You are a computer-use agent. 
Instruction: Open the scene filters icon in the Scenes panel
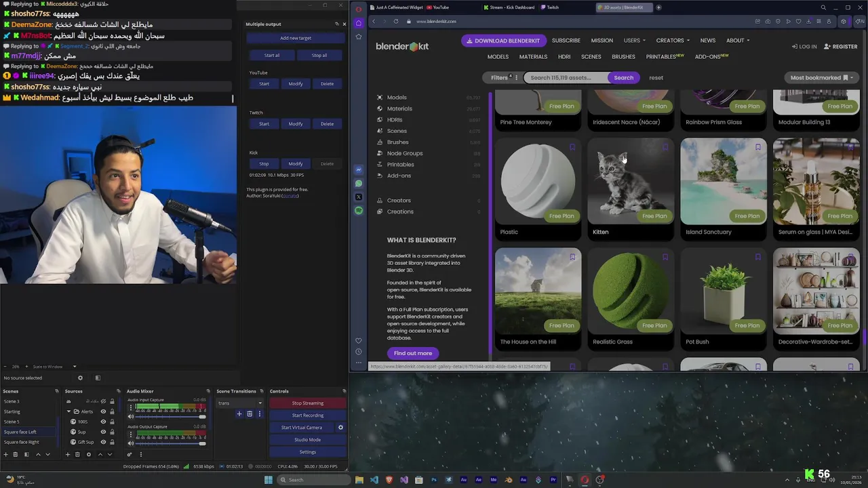(x=26, y=454)
